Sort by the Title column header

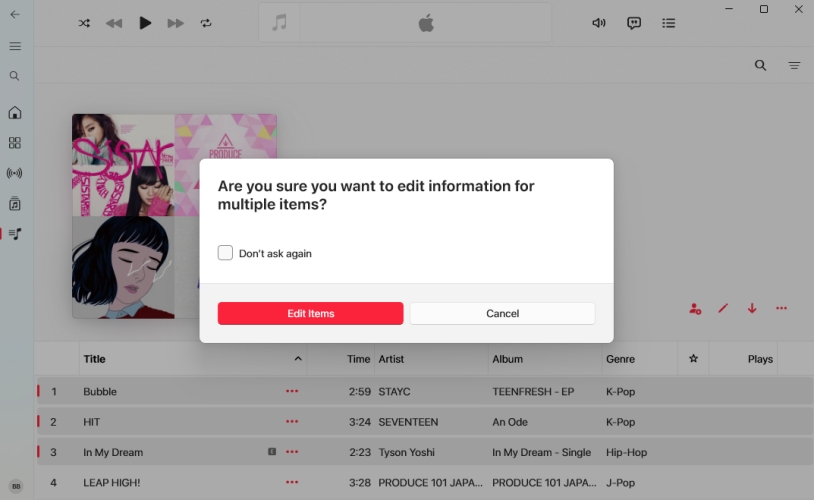click(94, 359)
